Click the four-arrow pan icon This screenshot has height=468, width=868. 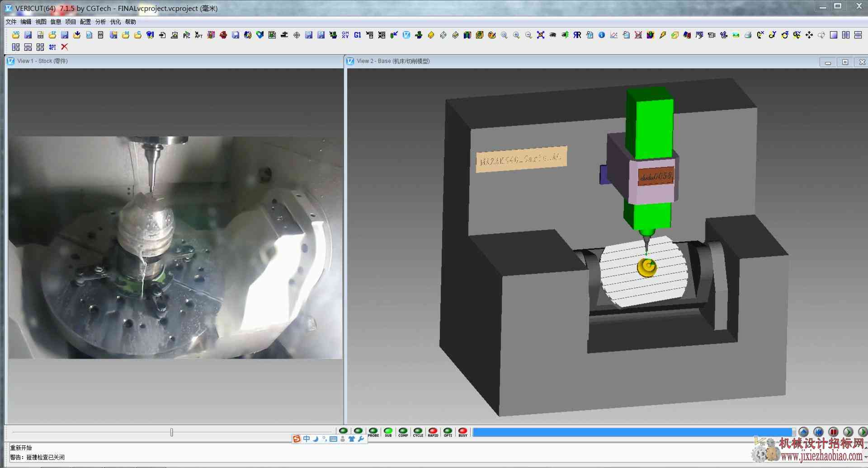[x=809, y=35]
